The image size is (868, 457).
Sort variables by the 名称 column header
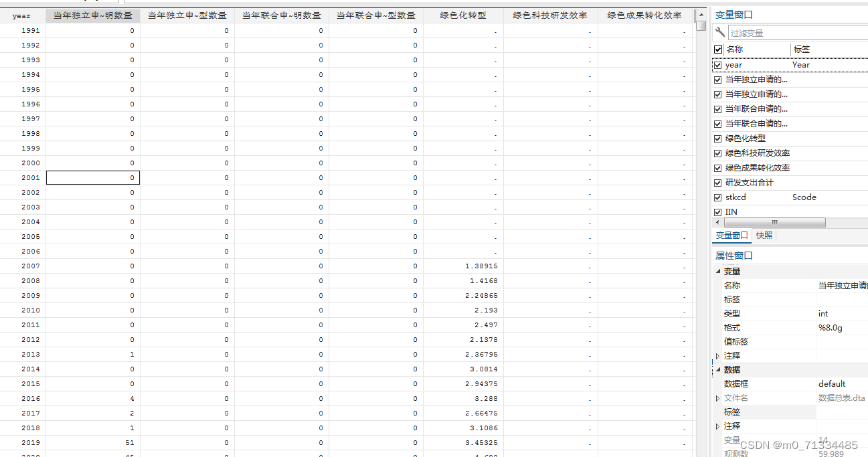coord(734,50)
